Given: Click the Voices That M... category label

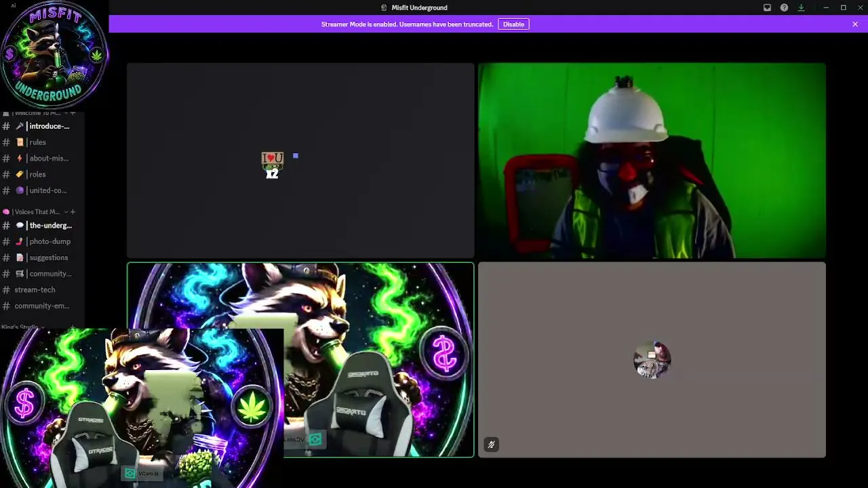Looking at the screenshot, I should [x=37, y=212].
